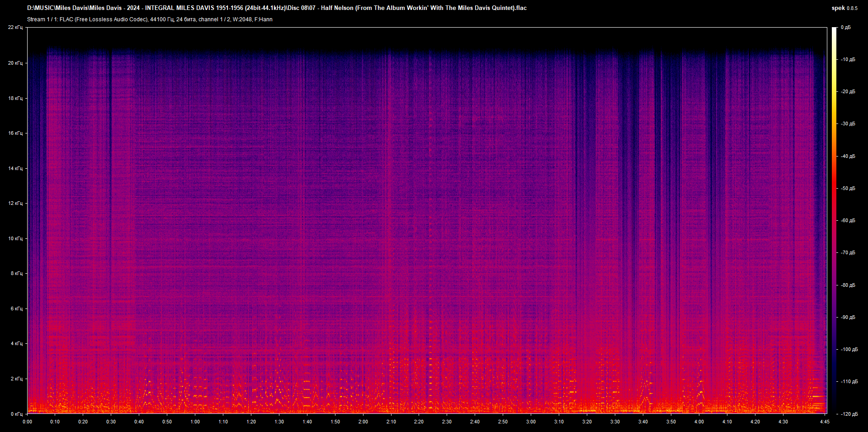Viewport: 868px width, 432px height.
Task: Click the vertical dB color scale bar
Action: click(834, 220)
